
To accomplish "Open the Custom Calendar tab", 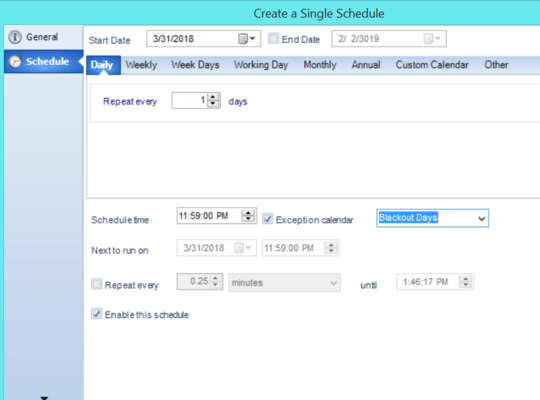I will click(x=432, y=65).
